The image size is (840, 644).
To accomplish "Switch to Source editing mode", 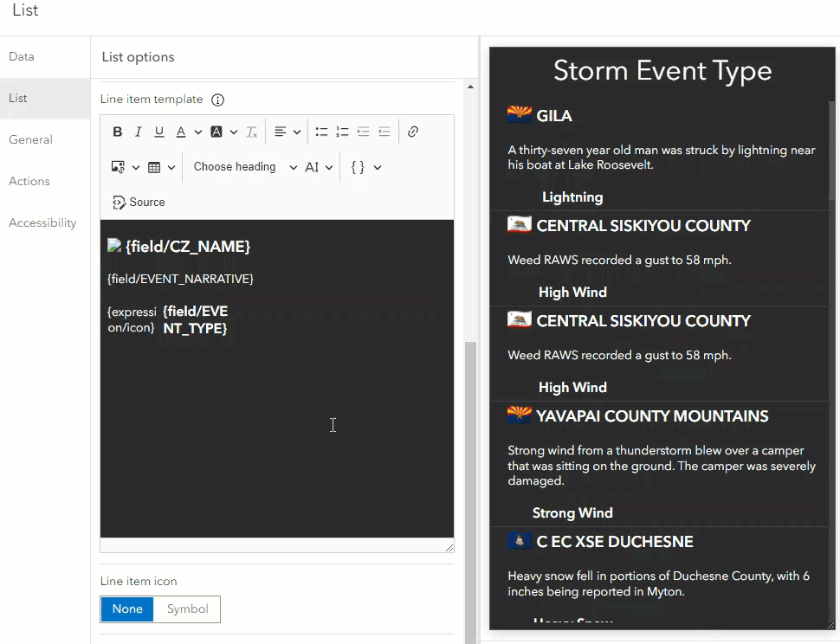I will (x=139, y=203).
